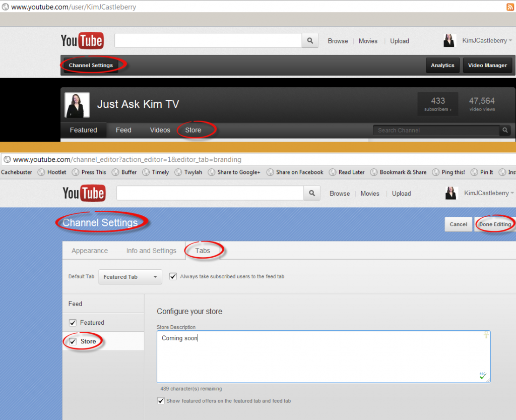The width and height of the screenshot is (516, 420).
Task: Click the Browse link in the upper window
Action: (x=338, y=41)
